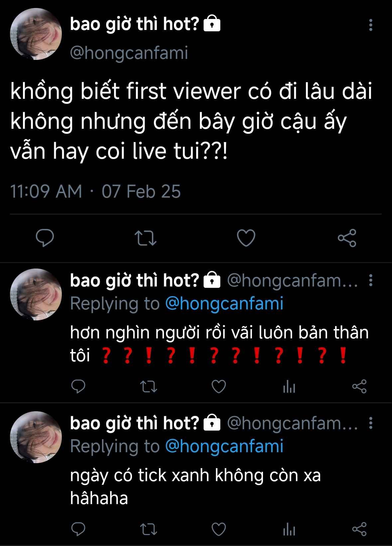Open profile picture on the main tweet
Screen dimensions: 392x546
pos(36,34)
